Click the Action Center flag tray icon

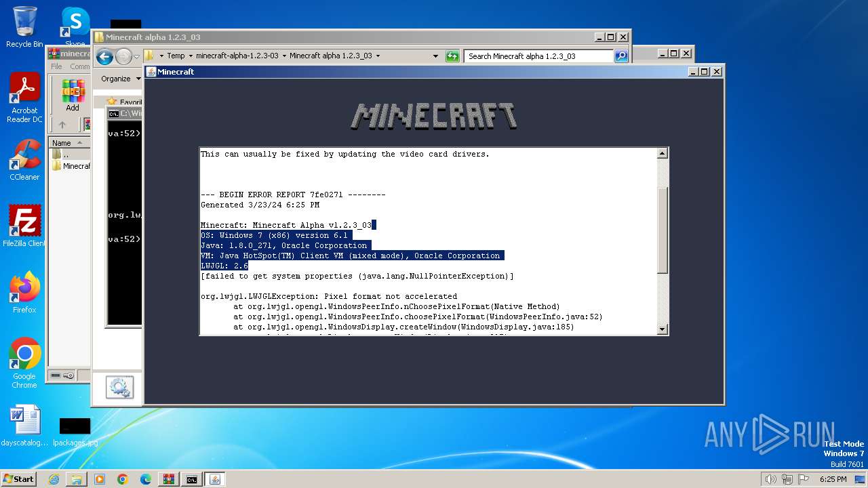pos(804,479)
